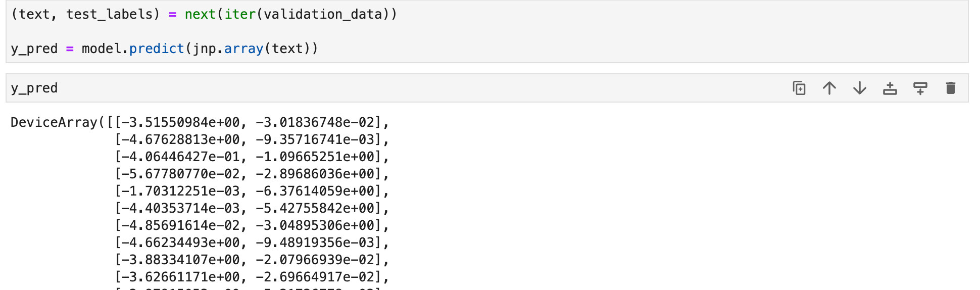Insert a new cell above y_pred

890,88
